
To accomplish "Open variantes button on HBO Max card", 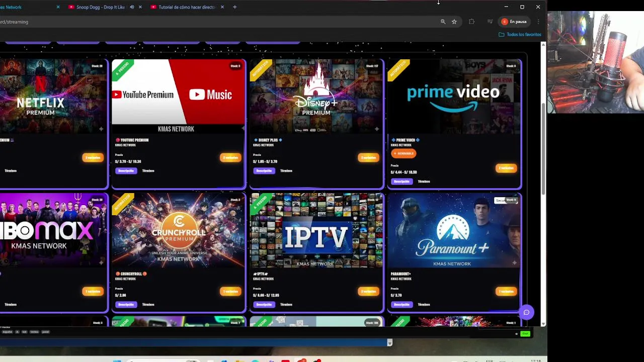I will pos(93,292).
